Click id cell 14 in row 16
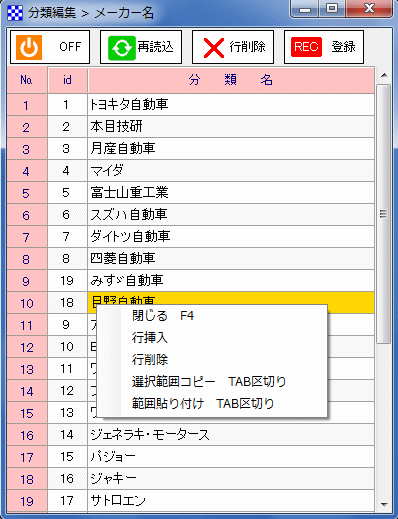Screen dimensions: 398x519 (x=67, y=435)
